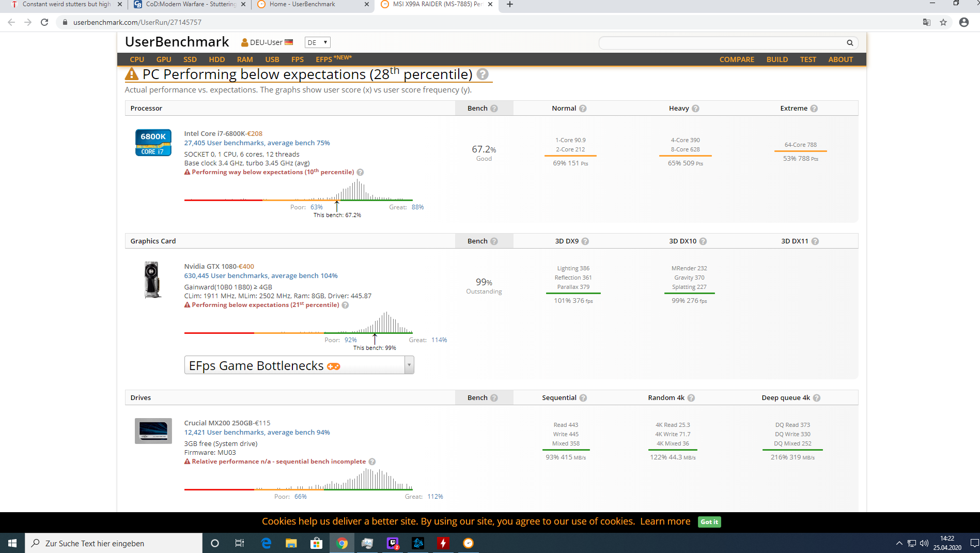Open Microsoft Edge from the taskbar
The width and height of the screenshot is (980, 553).
pyautogui.click(x=266, y=543)
